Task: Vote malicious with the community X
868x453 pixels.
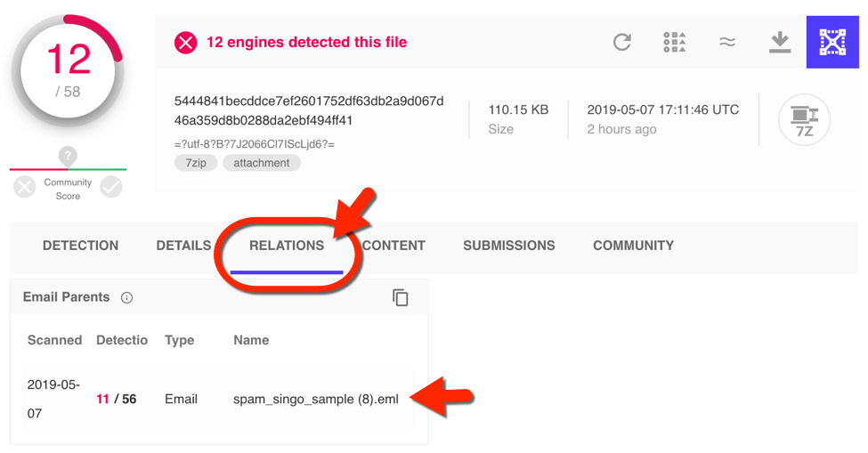Action: coord(24,187)
